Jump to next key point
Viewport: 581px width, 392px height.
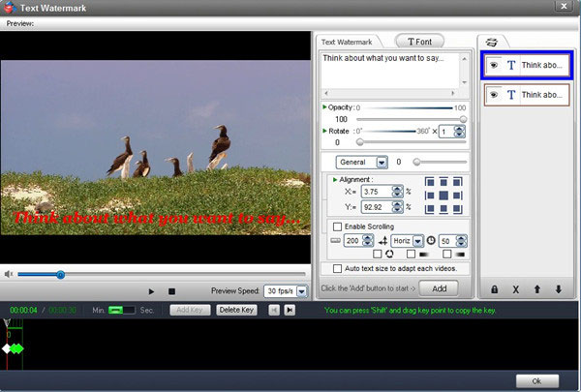click(290, 310)
